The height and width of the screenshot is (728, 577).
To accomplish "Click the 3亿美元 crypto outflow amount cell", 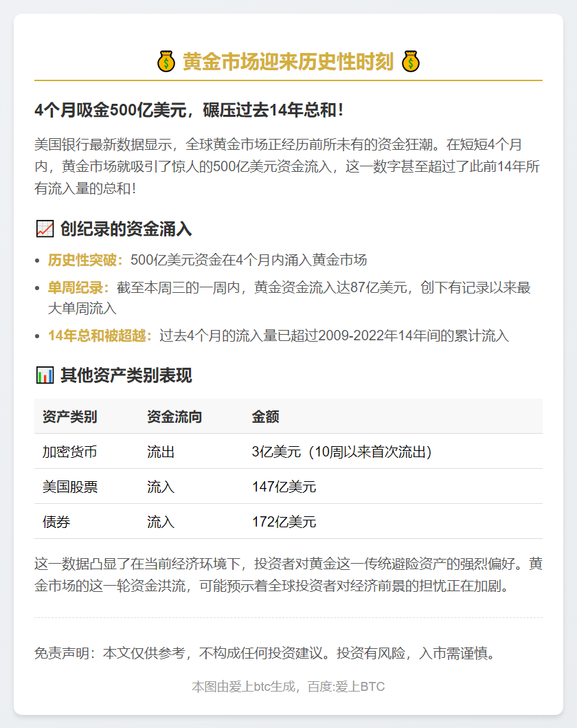I will coord(341,452).
